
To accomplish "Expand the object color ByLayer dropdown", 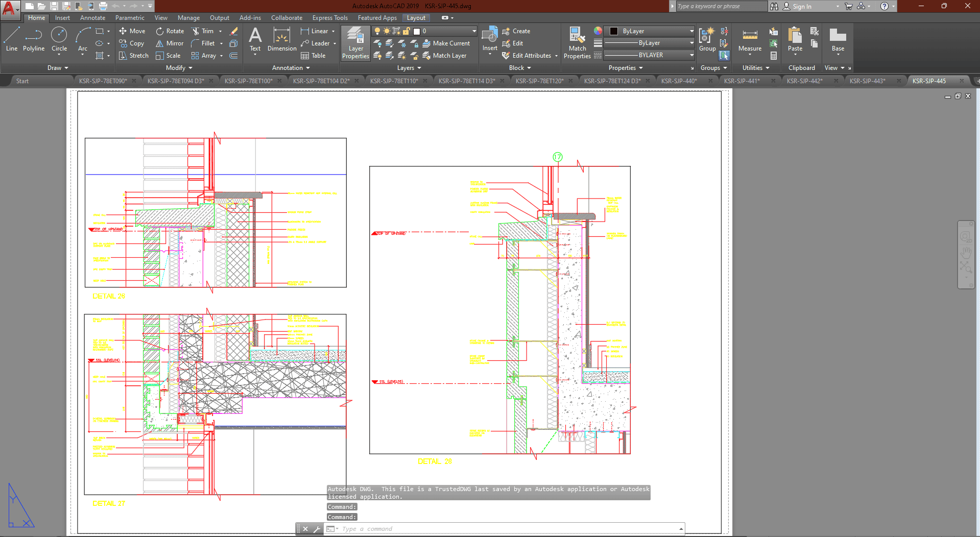I will pyautogui.click(x=691, y=31).
